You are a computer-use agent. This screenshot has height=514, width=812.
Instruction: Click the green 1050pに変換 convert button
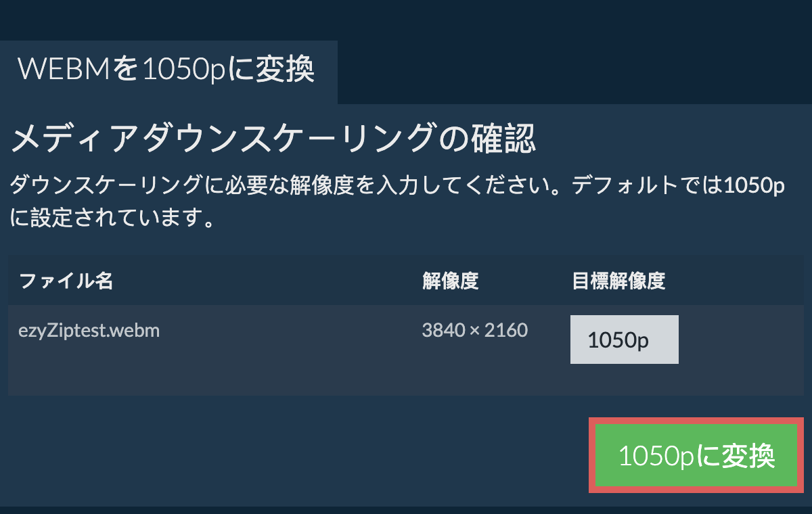pyautogui.click(x=696, y=456)
